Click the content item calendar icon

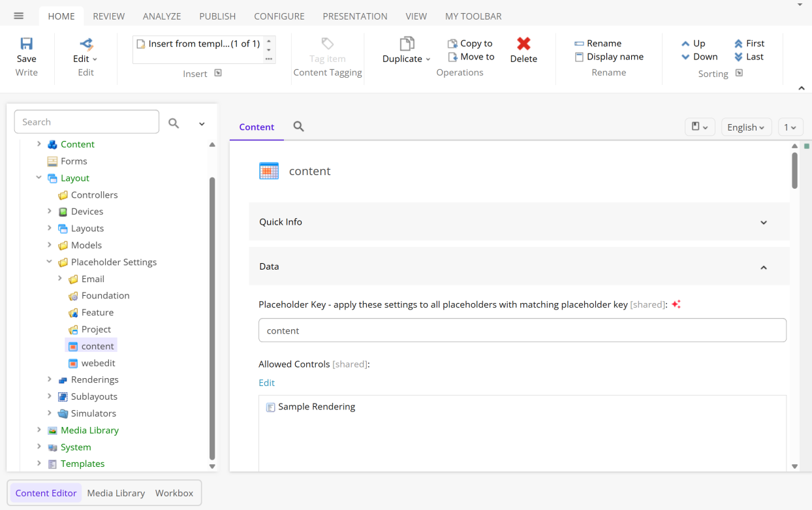(x=269, y=171)
